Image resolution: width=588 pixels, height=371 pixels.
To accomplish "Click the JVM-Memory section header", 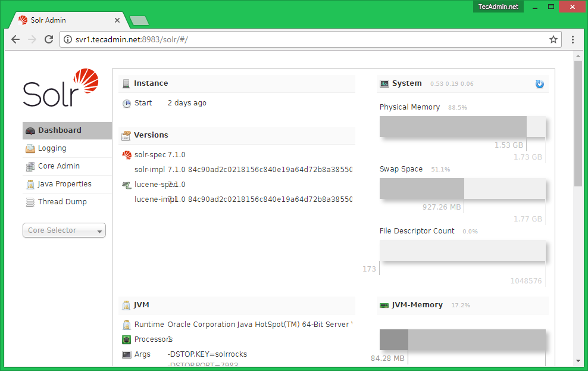I will [462, 305].
